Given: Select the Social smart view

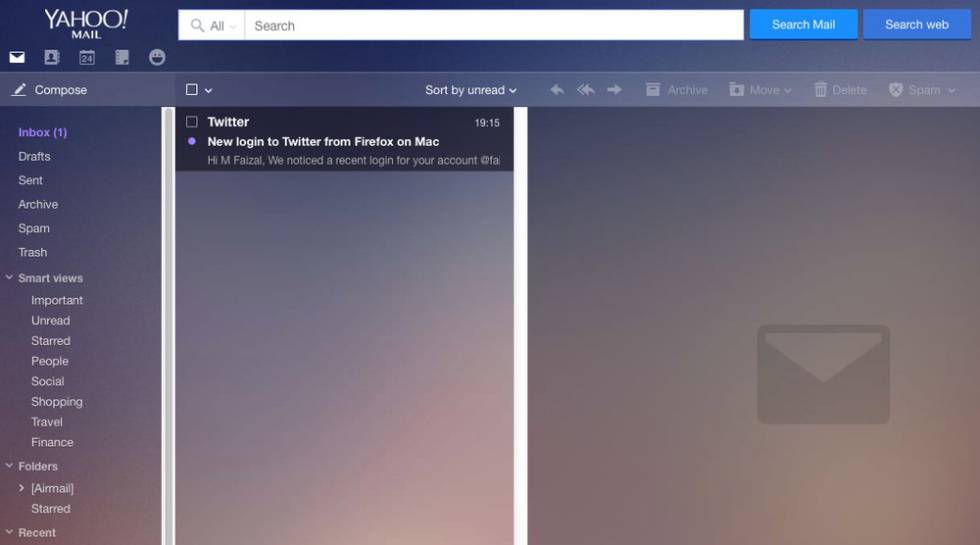Looking at the screenshot, I should pyautogui.click(x=48, y=381).
